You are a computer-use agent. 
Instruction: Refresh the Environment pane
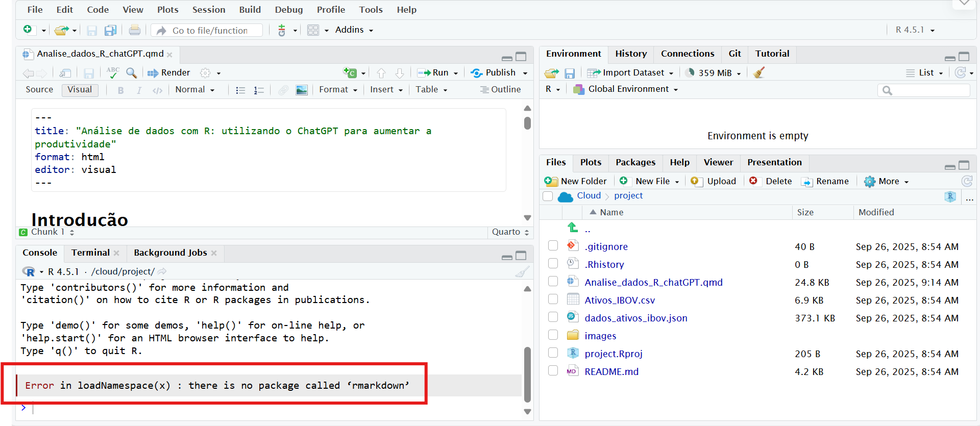[x=960, y=72]
